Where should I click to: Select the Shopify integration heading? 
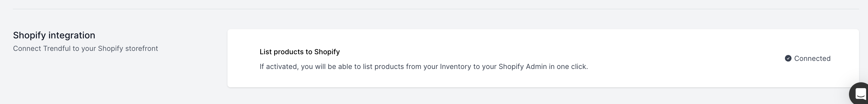pos(54,35)
